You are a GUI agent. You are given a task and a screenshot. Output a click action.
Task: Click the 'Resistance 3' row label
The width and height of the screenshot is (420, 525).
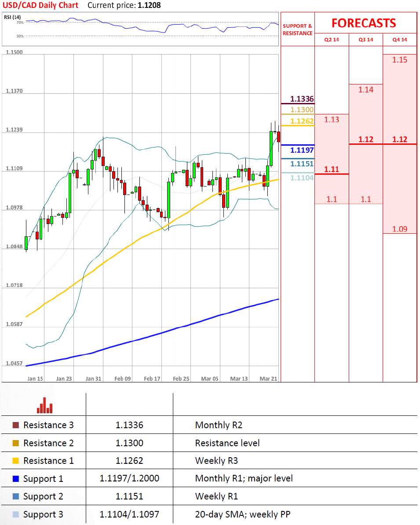click(x=48, y=425)
